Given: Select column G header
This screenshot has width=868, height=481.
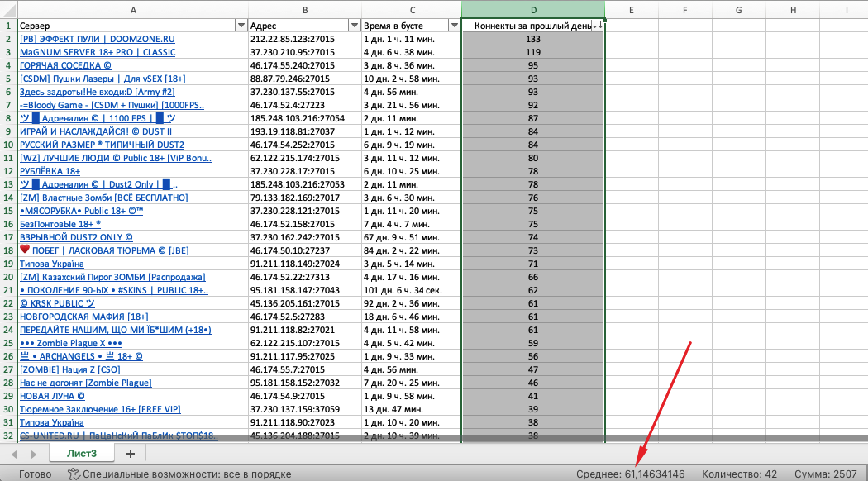Looking at the screenshot, I should click(x=738, y=10).
